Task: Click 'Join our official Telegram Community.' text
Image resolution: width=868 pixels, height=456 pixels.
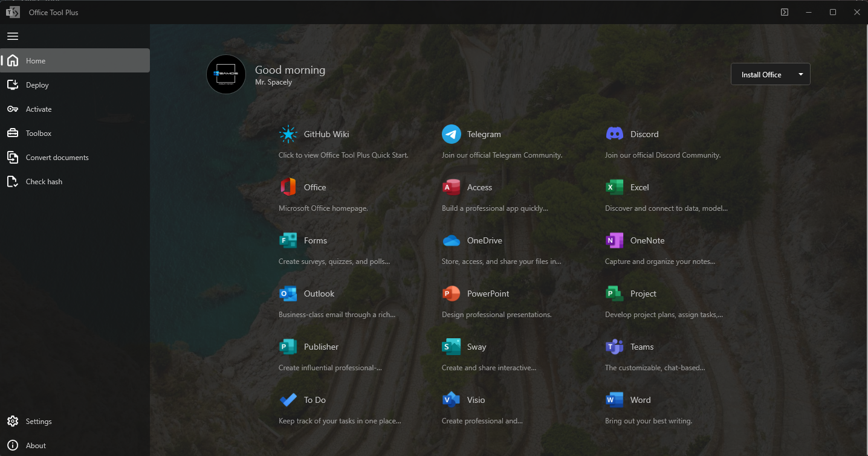Action: click(x=502, y=155)
